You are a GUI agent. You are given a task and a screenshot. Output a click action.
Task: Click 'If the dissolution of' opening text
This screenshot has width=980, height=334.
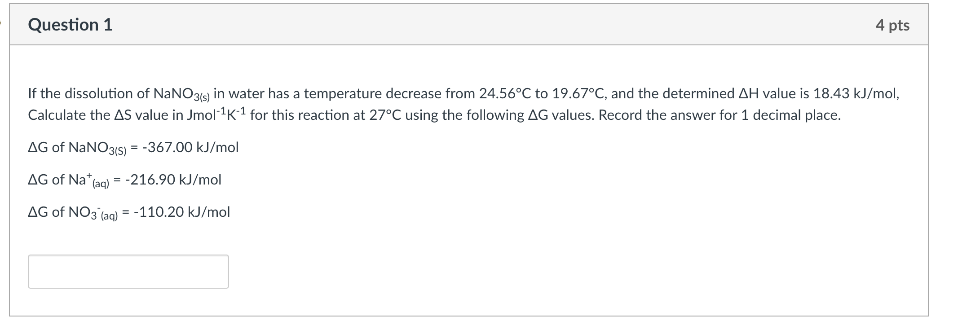coord(88,93)
